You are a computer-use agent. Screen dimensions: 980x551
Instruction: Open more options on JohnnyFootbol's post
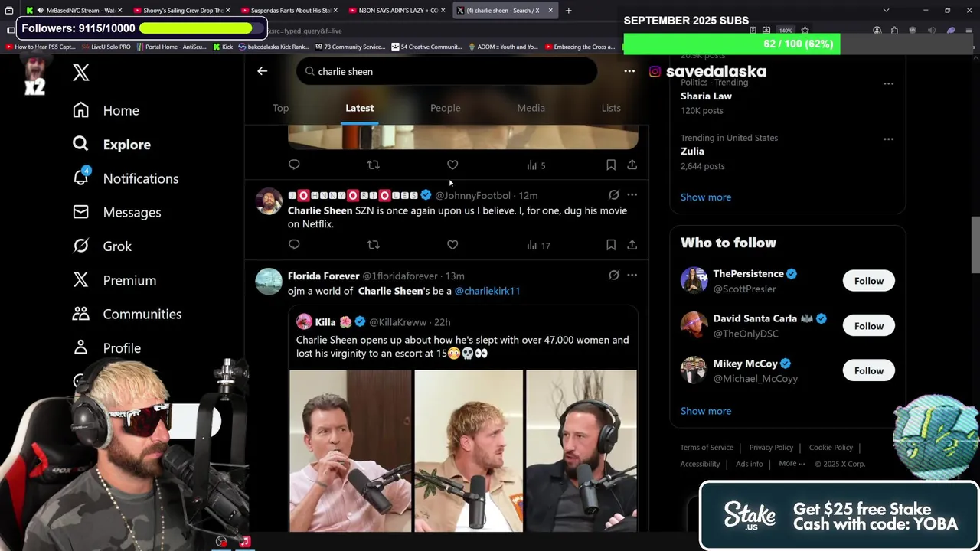click(x=632, y=195)
